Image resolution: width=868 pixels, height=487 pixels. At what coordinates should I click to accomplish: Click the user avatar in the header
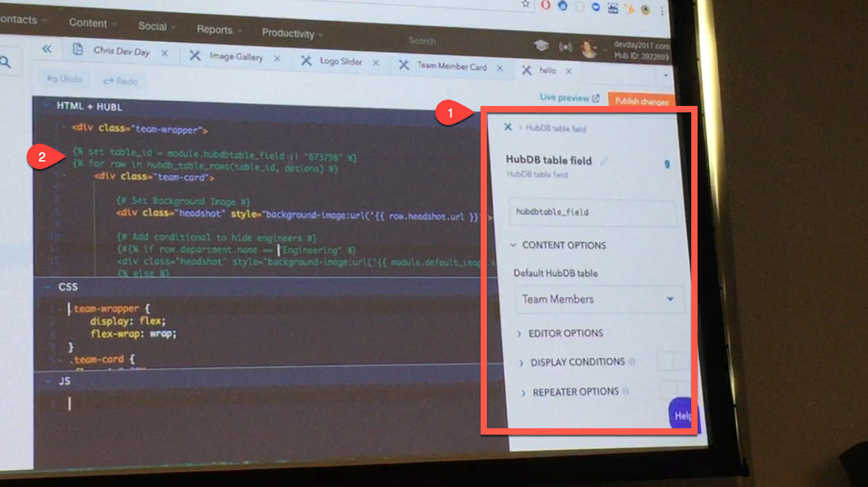(587, 49)
